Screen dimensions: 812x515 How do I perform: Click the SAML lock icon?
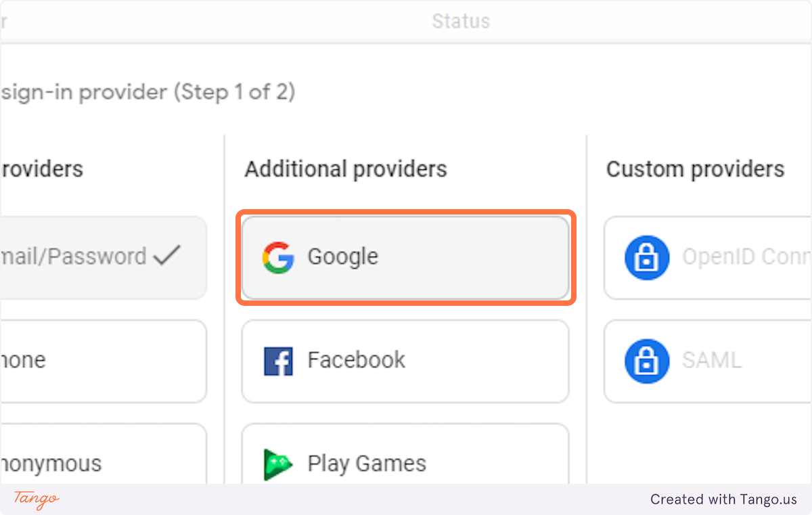click(647, 361)
